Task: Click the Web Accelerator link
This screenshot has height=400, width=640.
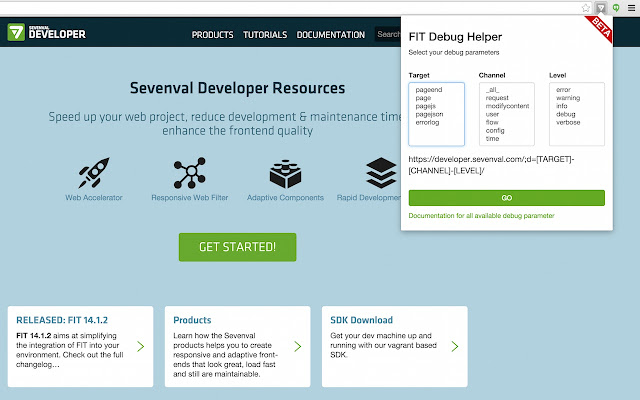Action: click(94, 198)
